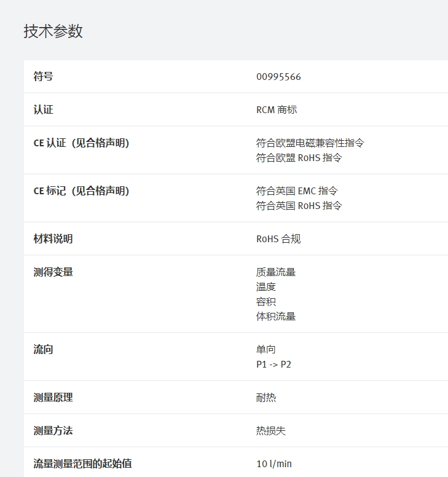Click the 测量原理 row label
Screen dimensions: 448x477
point(53,397)
